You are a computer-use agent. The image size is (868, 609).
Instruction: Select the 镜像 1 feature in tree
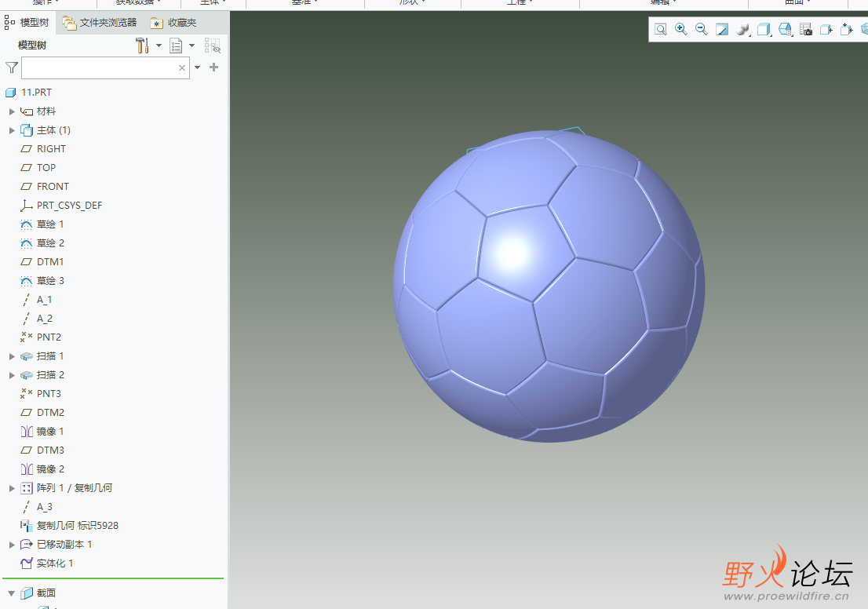pyautogui.click(x=50, y=432)
